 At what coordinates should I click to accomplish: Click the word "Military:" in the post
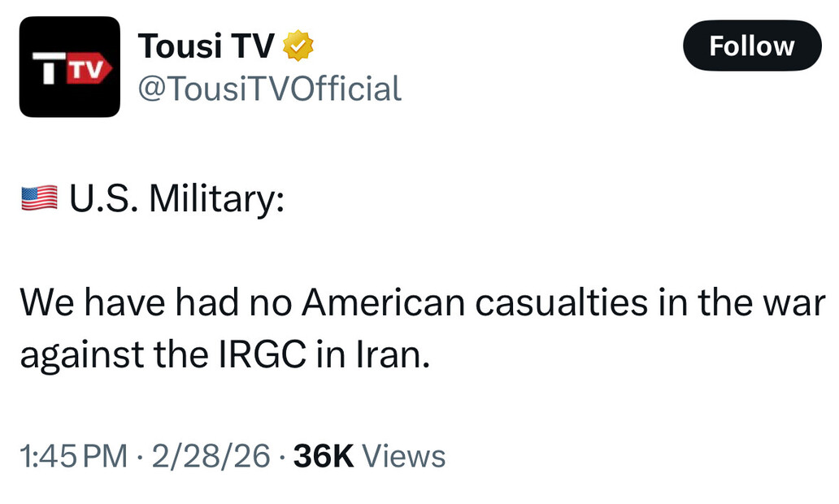coord(215,198)
